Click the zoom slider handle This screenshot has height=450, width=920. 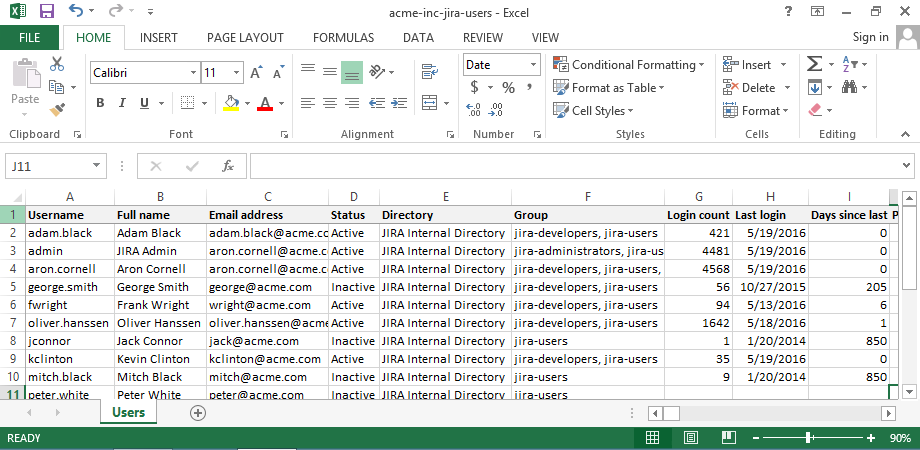click(809, 438)
